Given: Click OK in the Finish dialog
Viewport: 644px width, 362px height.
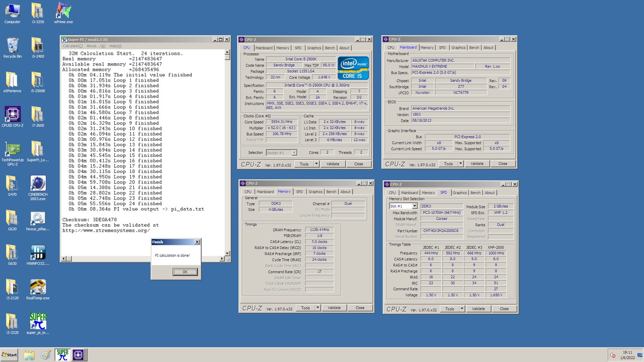Looking at the screenshot, I should (x=185, y=271).
